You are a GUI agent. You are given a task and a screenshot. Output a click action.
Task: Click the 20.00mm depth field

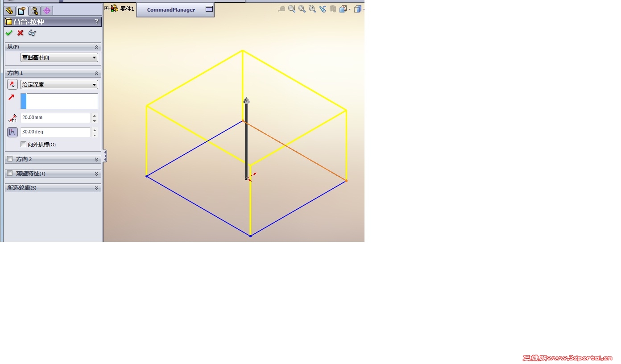[55, 118]
